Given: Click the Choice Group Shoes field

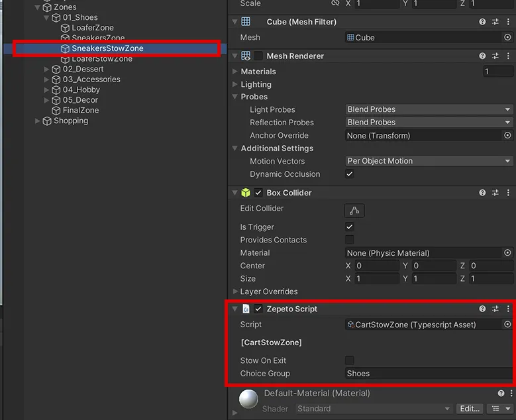Looking at the screenshot, I should pyautogui.click(x=429, y=373).
